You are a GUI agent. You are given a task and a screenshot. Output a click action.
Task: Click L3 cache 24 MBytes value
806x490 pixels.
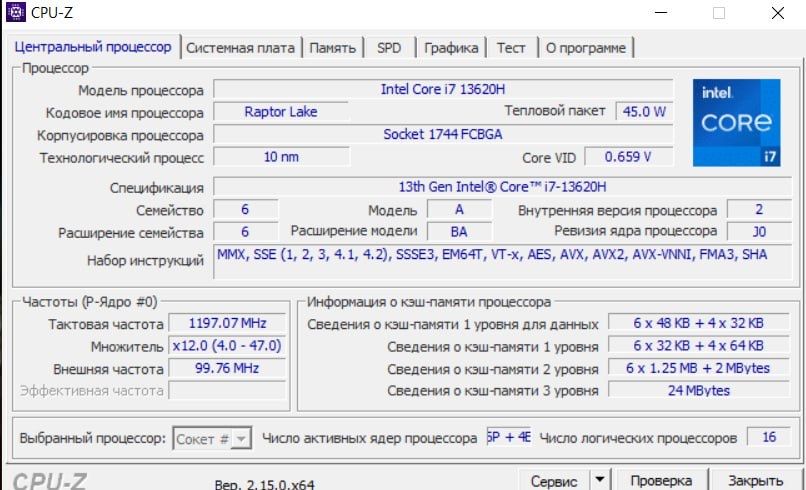click(x=699, y=390)
